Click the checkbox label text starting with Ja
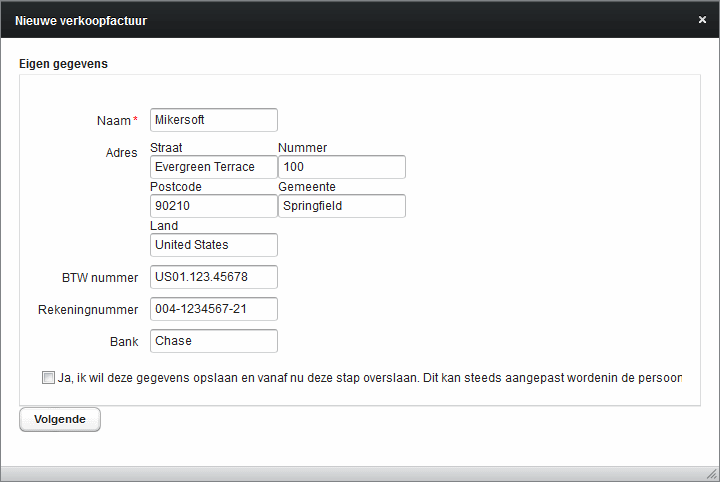Viewport: 720px width, 482px height. coord(370,378)
